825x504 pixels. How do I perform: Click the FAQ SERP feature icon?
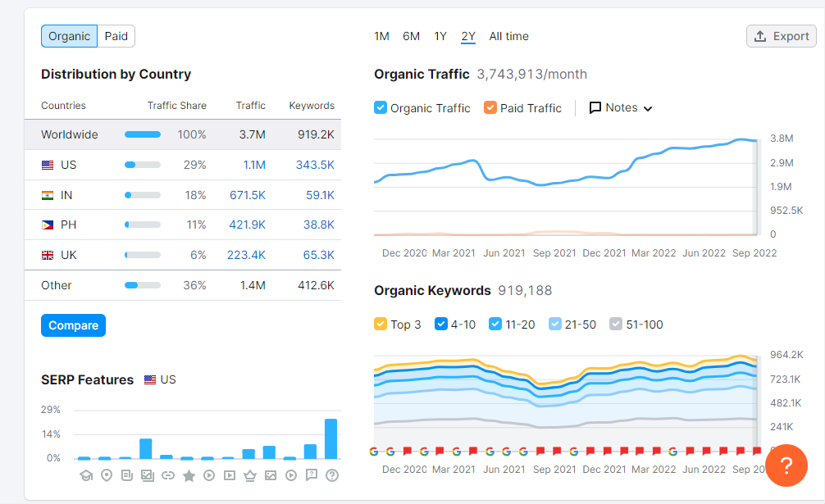point(310,474)
